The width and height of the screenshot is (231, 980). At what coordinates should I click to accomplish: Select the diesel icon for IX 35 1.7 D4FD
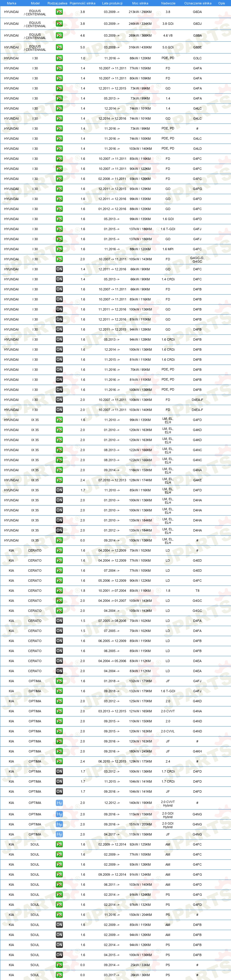point(59,490)
